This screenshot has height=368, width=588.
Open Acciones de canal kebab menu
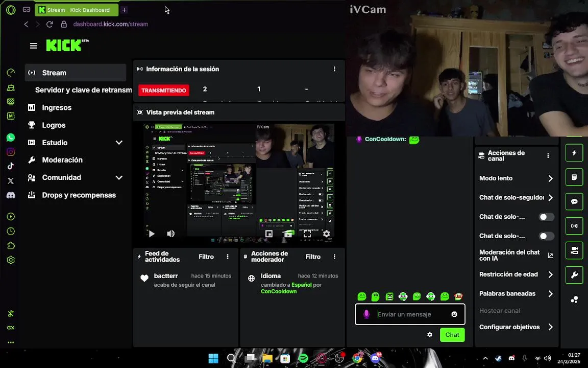click(x=548, y=155)
